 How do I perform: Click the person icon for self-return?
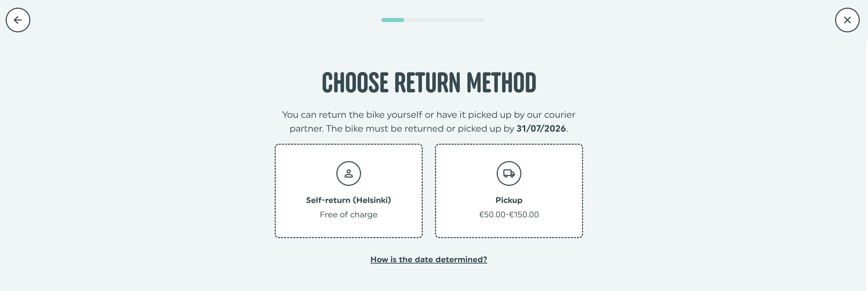coord(348,173)
